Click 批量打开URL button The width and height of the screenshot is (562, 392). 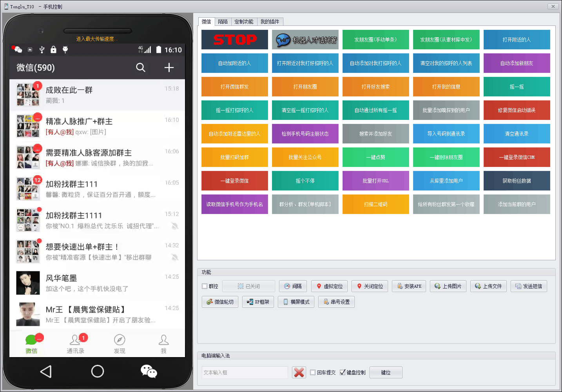pyautogui.click(x=376, y=181)
